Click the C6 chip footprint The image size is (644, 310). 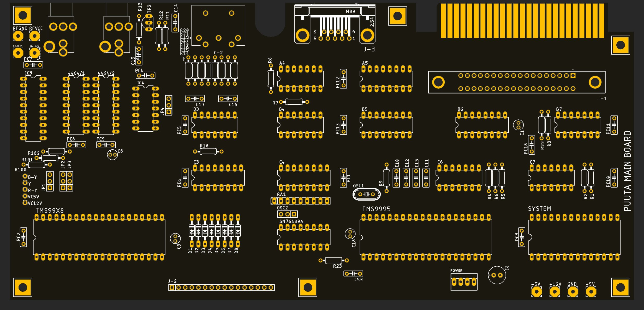[x=459, y=178]
